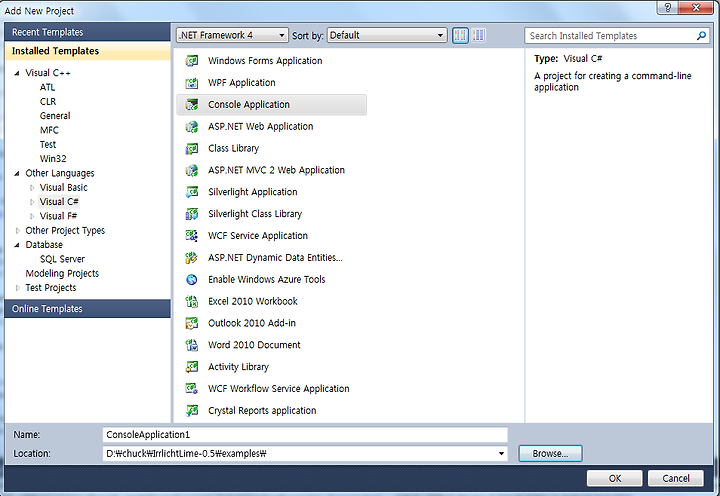Click the Crystal Reports application icon
Viewport: 720px width, 496px height.
191,411
